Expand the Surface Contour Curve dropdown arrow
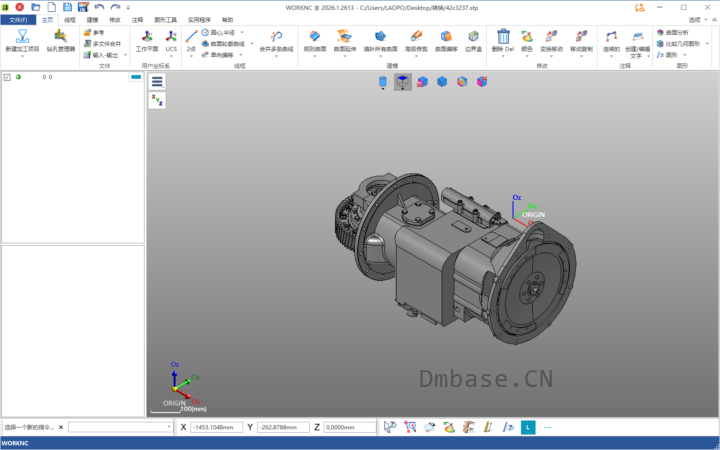 [x=252, y=44]
